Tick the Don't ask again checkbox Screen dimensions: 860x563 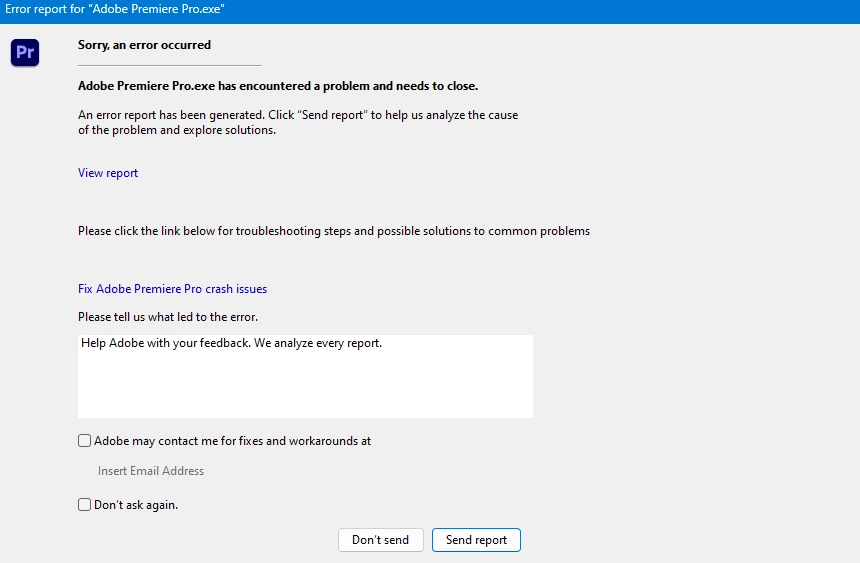click(x=84, y=505)
